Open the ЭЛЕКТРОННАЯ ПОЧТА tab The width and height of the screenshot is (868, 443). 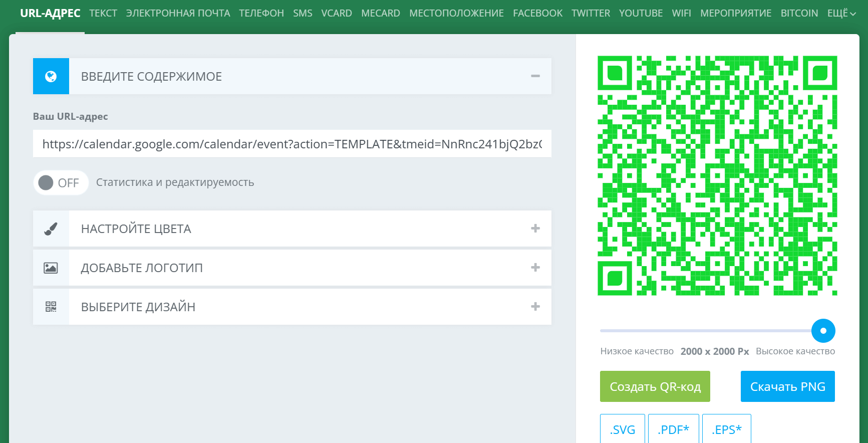click(178, 14)
